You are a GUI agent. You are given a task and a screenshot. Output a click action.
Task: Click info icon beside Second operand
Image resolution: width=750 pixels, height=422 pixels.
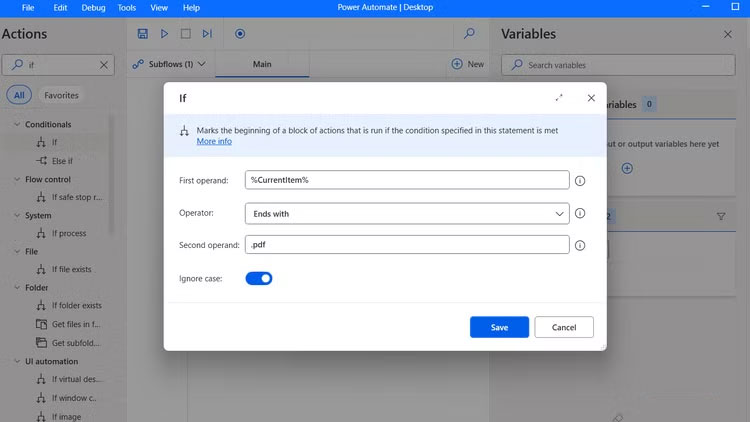(x=580, y=245)
